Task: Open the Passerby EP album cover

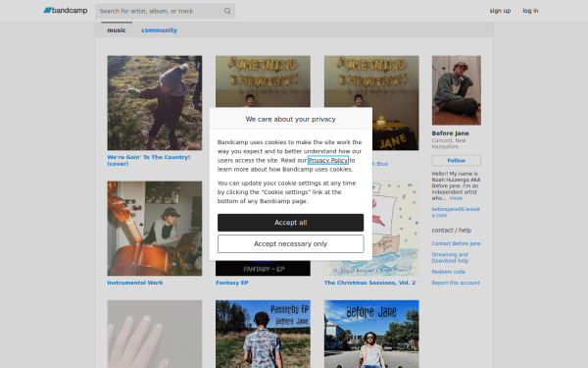Action: (x=263, y=334)
